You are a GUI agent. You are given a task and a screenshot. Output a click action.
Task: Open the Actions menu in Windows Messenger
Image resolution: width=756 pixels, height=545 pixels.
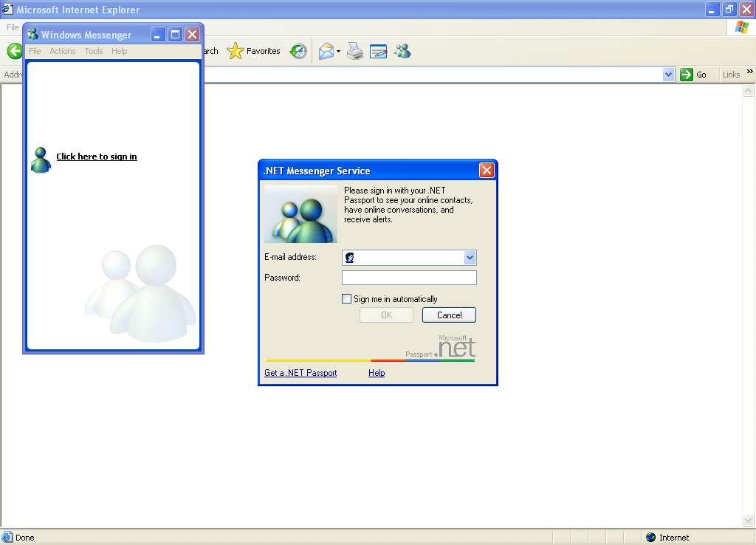[x=63, y=51]
